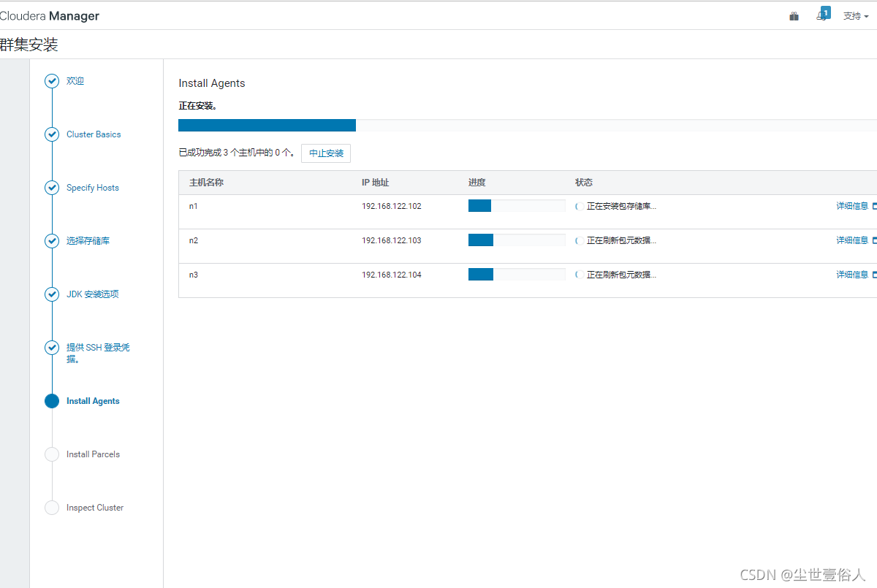Viewport: 877px width, 588px height.
Task: Select the Inspect Cluster step label
Action: click(x=95, y=508)
